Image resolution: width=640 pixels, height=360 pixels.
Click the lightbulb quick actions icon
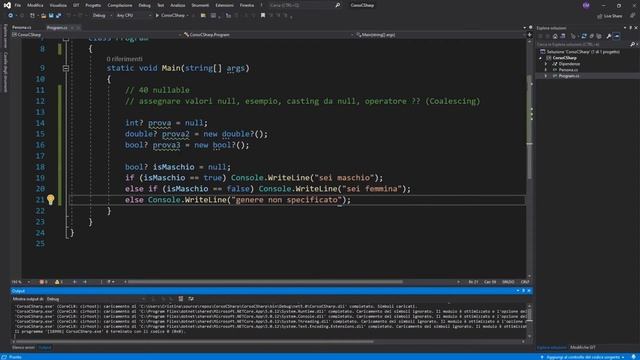[50, 199]
